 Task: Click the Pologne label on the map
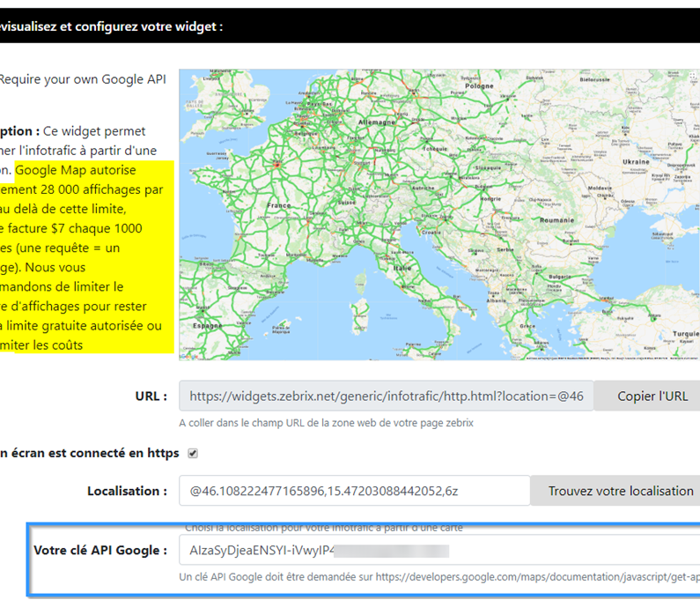click(479, 87)
